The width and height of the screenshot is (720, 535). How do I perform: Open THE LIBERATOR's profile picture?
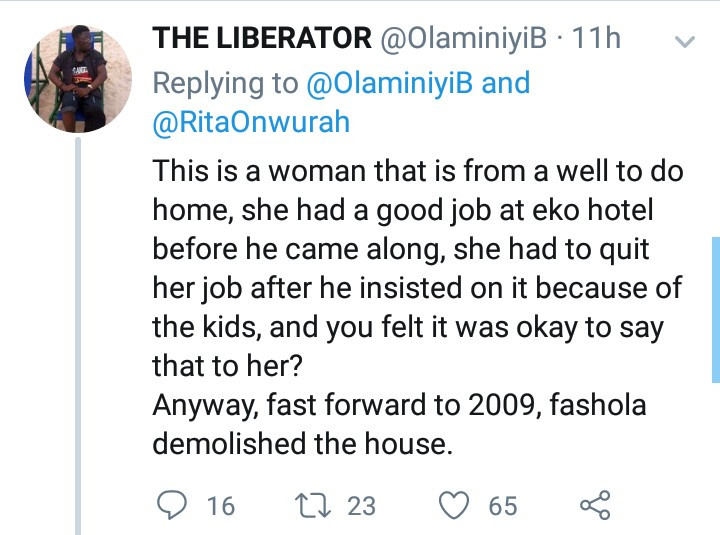click(77, 80)
